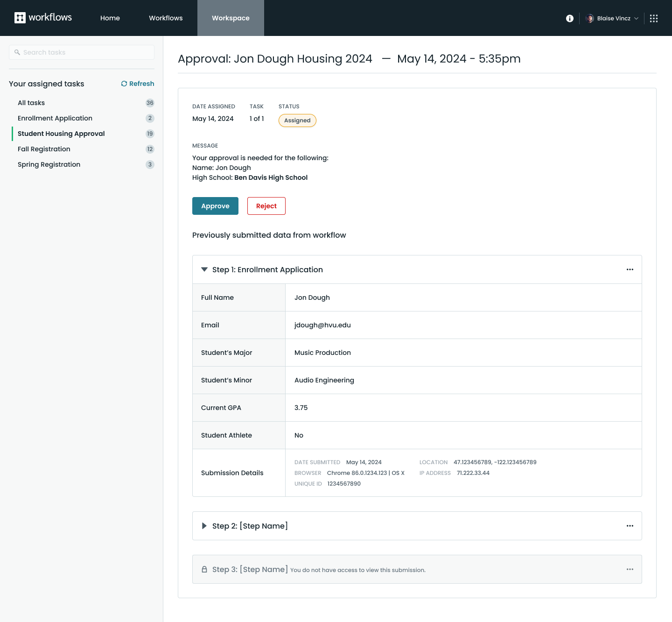The height and width of the screenshot is (622, 672).
Task: Open the app grid launcher icon
Action: point(653,18)
